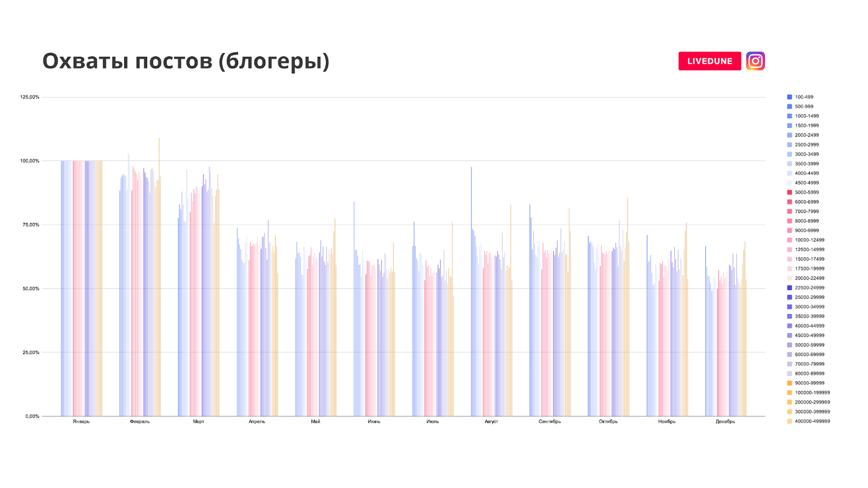
Task: Select the 50000-59999 legend label
Action: (x=809, y=345)
